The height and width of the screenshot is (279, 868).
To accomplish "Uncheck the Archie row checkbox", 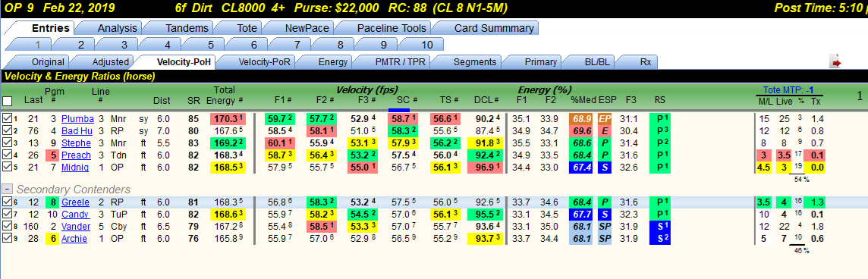I will 7,238.
